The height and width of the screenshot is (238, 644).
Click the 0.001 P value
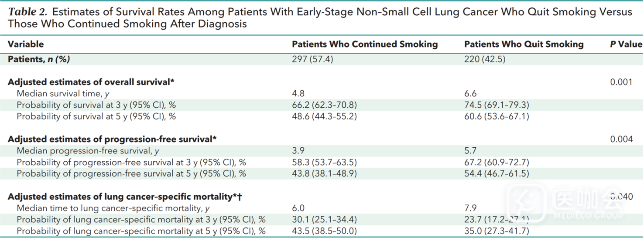tap(621, 82)
